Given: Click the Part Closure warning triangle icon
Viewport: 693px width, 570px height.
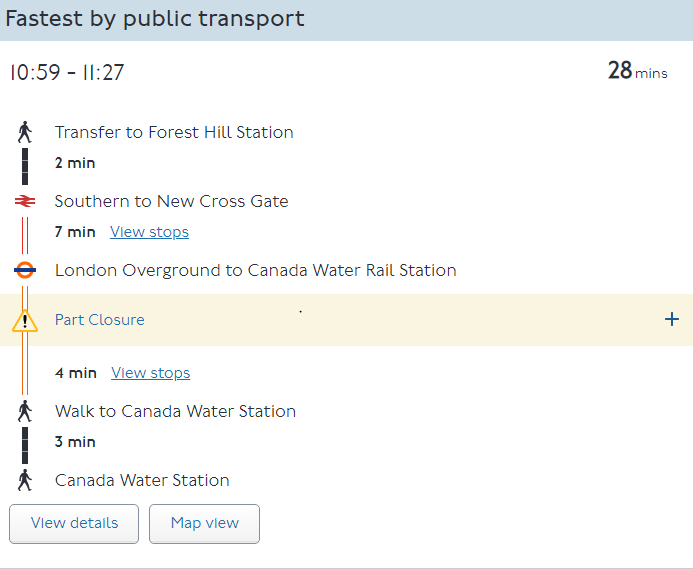Looking at the screenshot, I should click(25, 321).
